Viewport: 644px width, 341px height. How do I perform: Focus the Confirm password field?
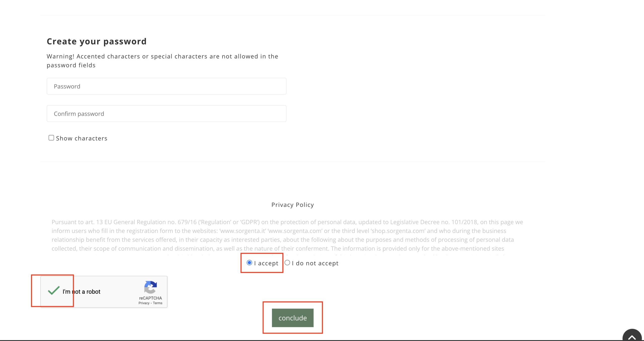coord(166,114)
